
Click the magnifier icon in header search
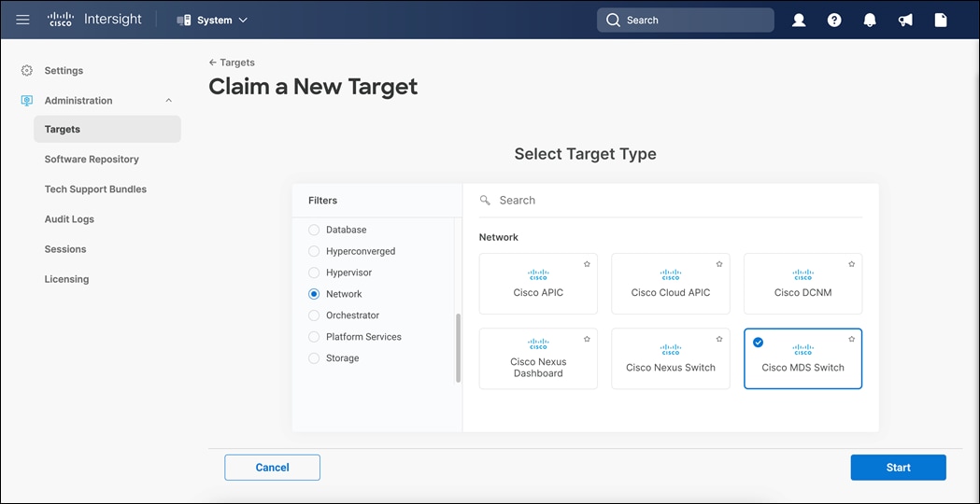614,20
